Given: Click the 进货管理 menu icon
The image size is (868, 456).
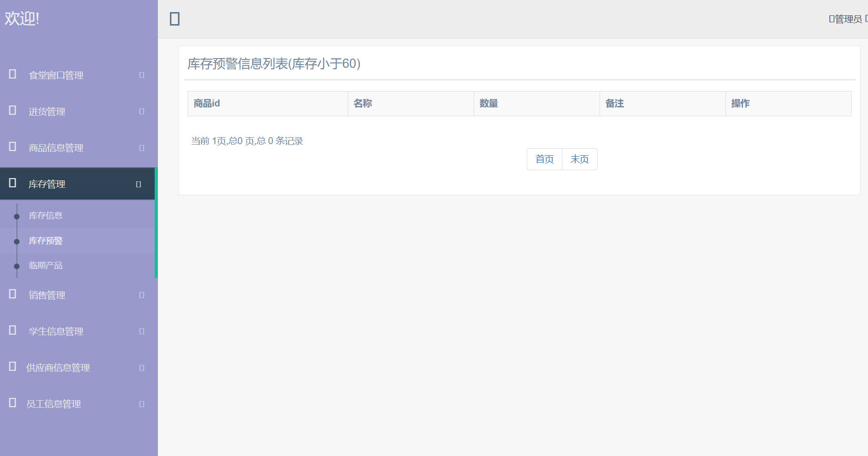Looking at the screenshot, I should [12, 111].
